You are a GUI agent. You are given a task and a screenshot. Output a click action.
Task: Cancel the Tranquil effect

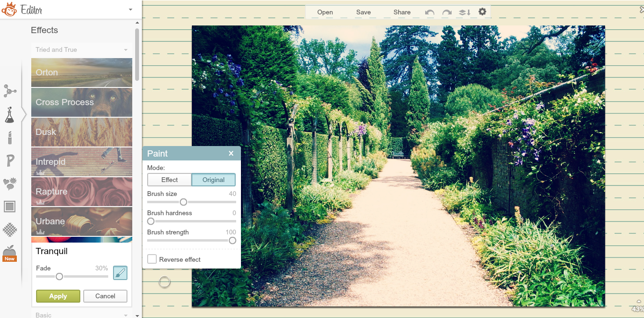click(105, 296)
